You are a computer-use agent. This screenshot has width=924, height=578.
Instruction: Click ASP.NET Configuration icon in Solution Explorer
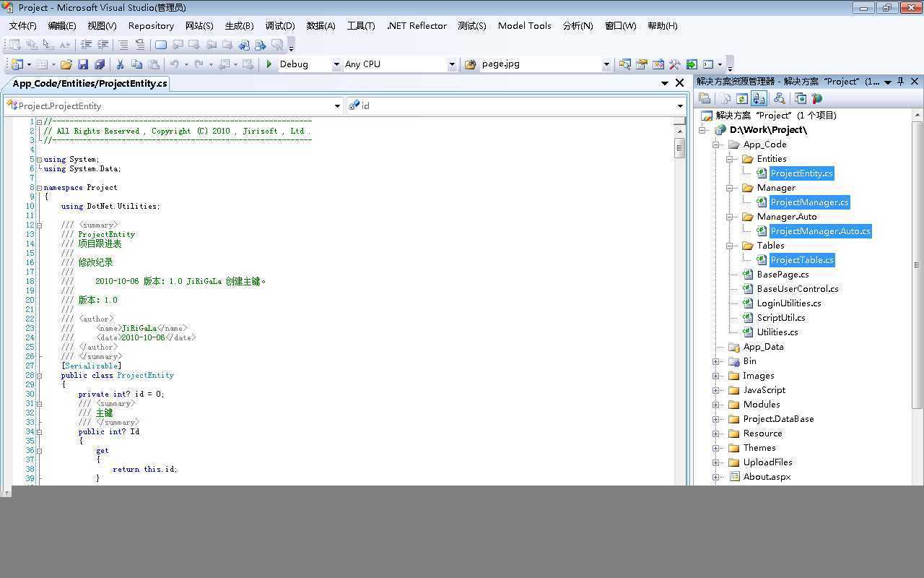coord(817,98)
